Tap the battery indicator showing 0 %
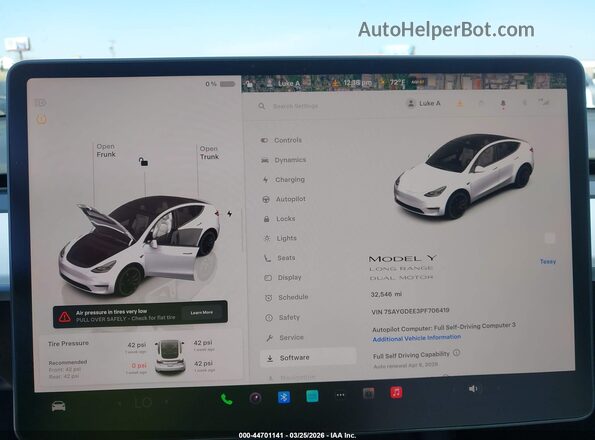 tap(220, 84)
